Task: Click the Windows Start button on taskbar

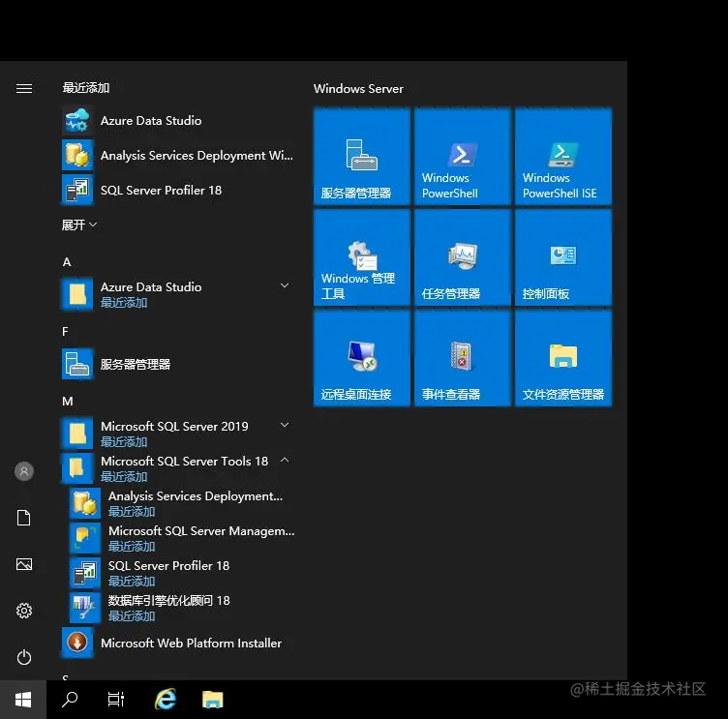Action: point(23,700)
